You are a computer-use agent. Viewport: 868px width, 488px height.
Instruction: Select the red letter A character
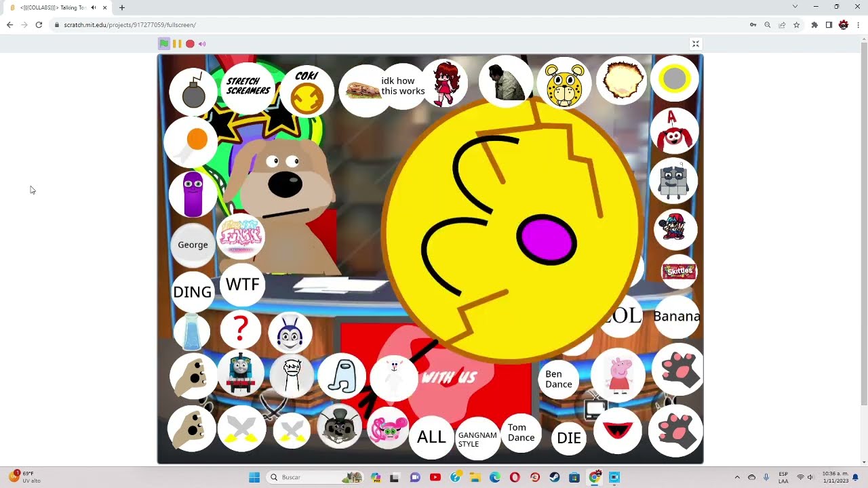[x=673, y=130]
